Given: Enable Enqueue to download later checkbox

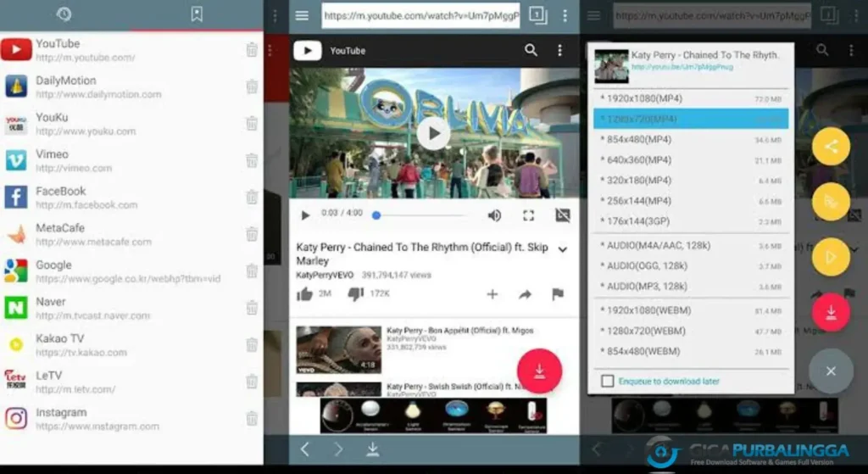Looking at the screenshot, I should [x=607, y=381].
